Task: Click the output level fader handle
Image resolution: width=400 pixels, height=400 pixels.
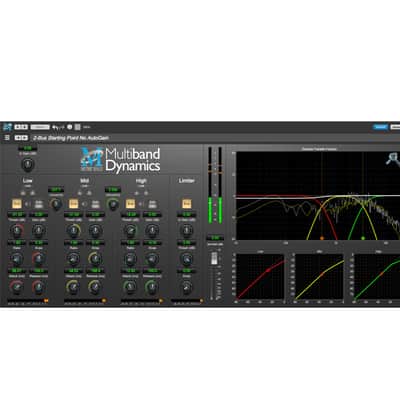Action: pos(215,259)
